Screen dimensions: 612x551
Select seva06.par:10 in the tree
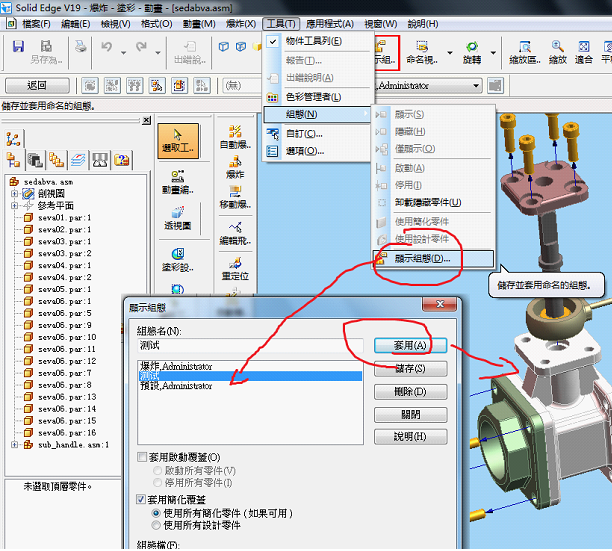tap(67, 337)
